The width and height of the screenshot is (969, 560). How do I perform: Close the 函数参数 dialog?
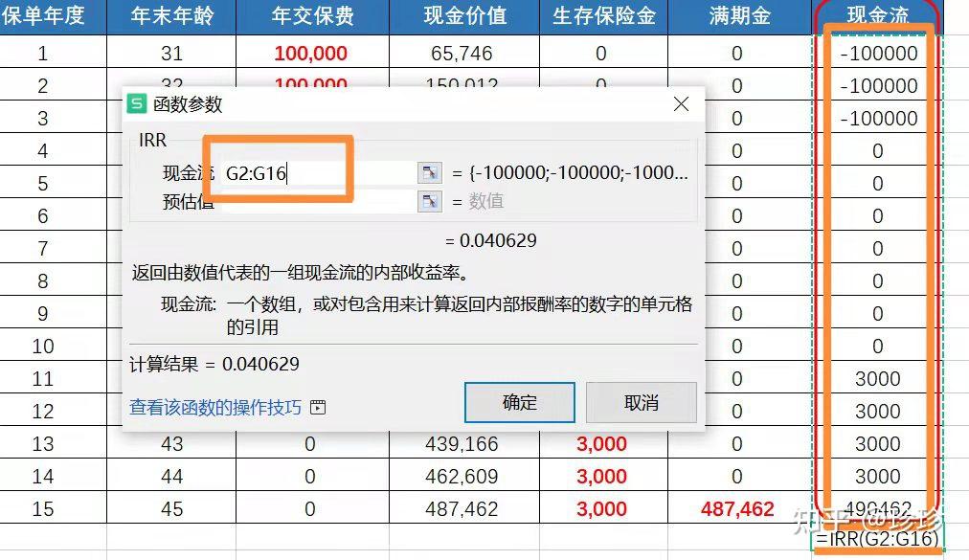681,103
